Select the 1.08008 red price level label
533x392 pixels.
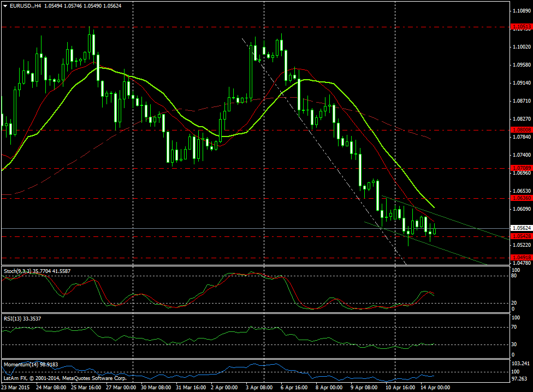pos(520,130)
